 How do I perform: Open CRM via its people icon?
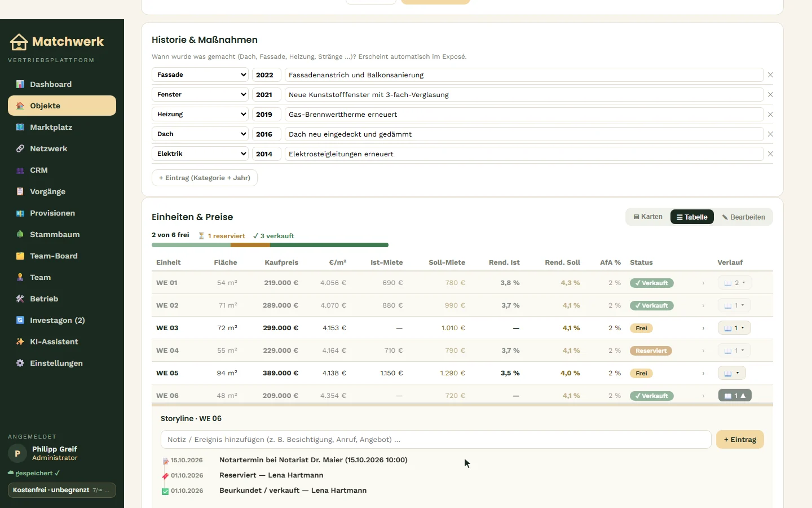point(20,170)
